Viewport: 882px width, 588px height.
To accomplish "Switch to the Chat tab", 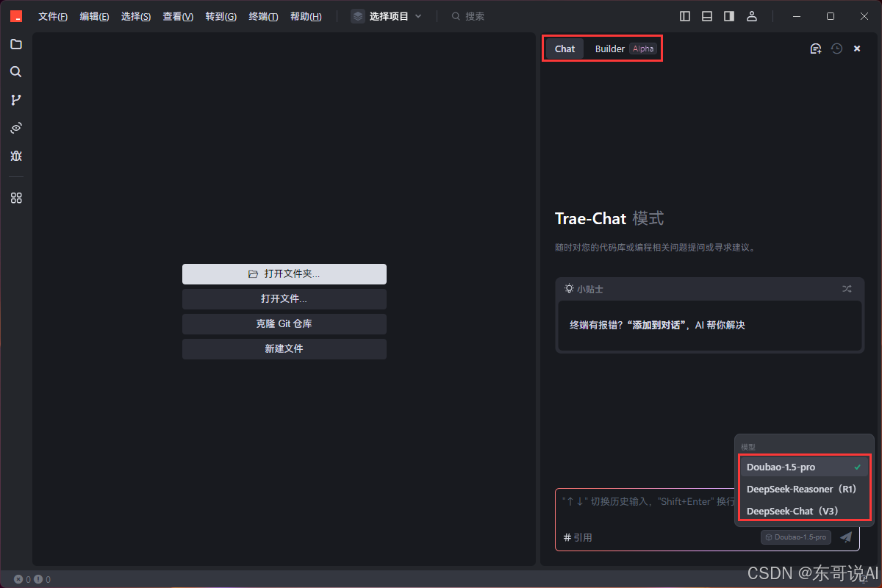I will point(564,49).
